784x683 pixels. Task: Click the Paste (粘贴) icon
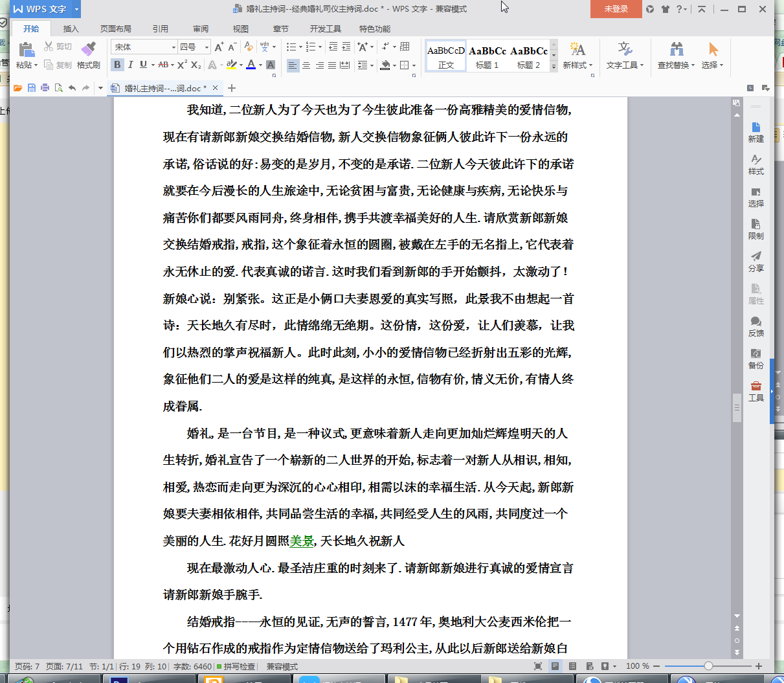pos(27,49)
